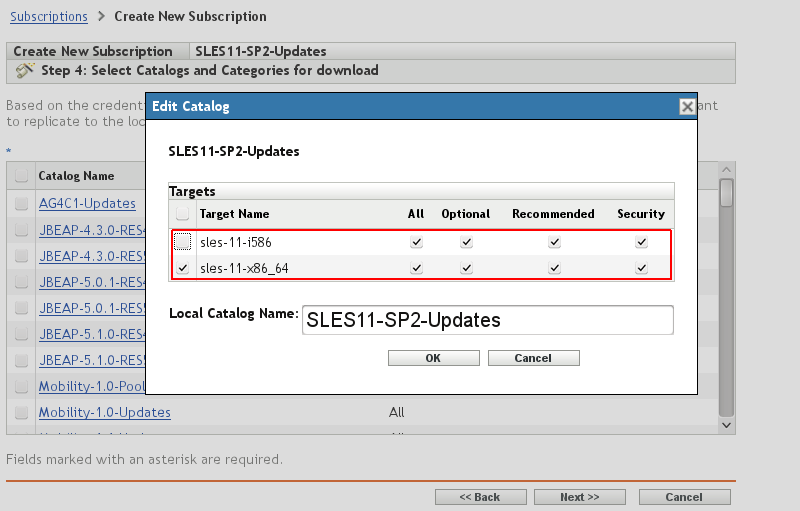Check the Mobility-1.0-Updates row checkbox
Viewport: 800px width, 511px height.
pyautogui.click(x=21, y=412)
